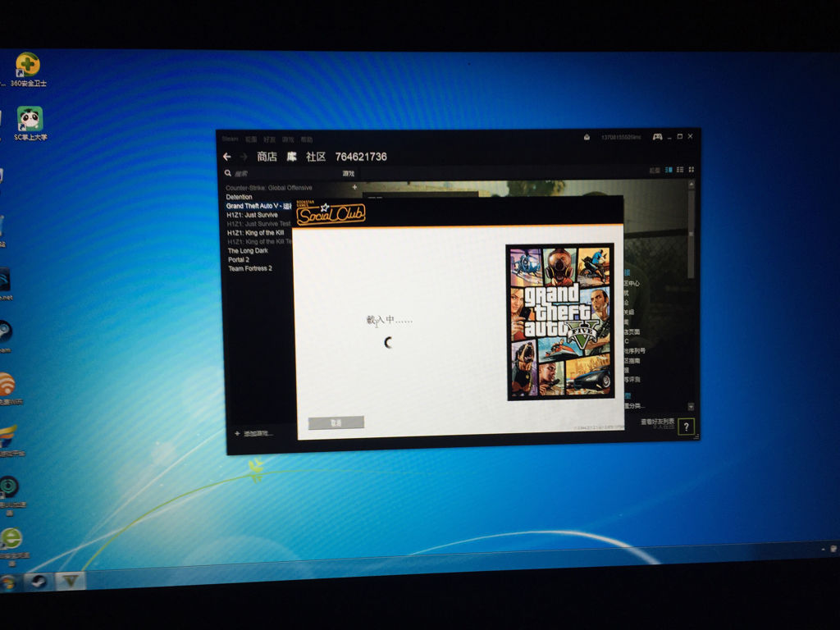This screenshot has height=630, width=840.
Task: Select The Long Dark in library
Action: click(x=248, y=251)
